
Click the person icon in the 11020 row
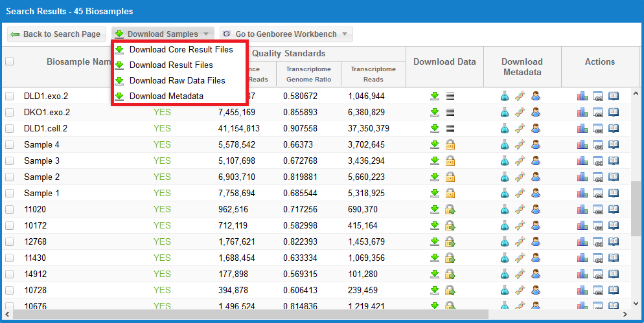click(535, 209)
